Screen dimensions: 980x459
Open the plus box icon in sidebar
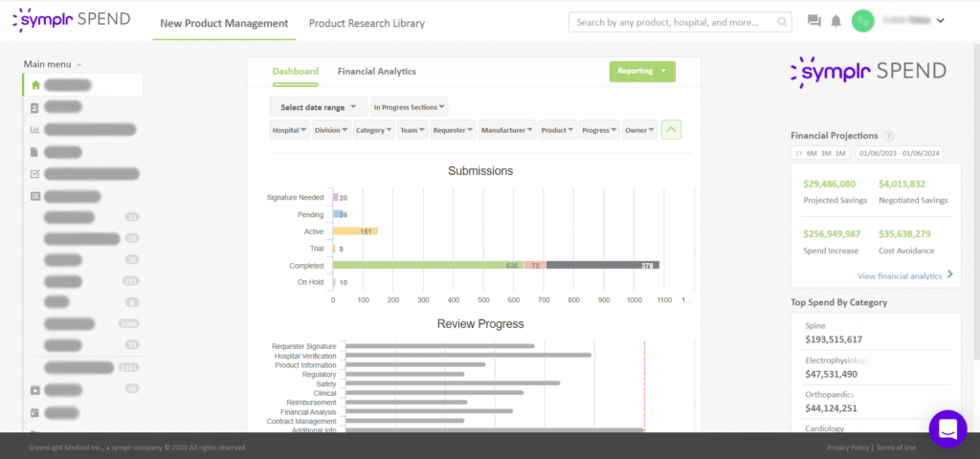[x=35, y=390]
